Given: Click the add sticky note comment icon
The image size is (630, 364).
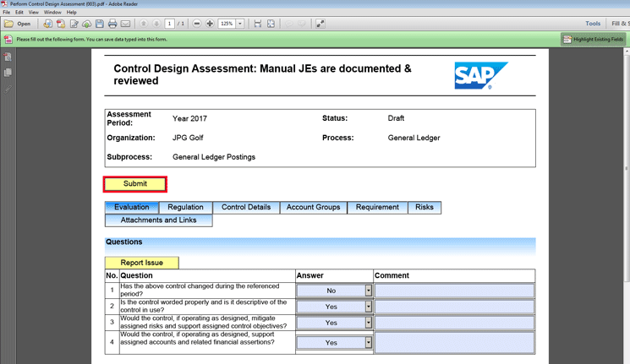Looking at the screenshot, I should coord(289,24).
